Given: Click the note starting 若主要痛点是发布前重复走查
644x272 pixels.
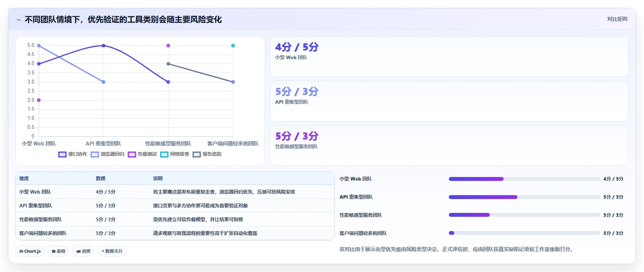Looking at the screenshot, I should pos(224,192).
